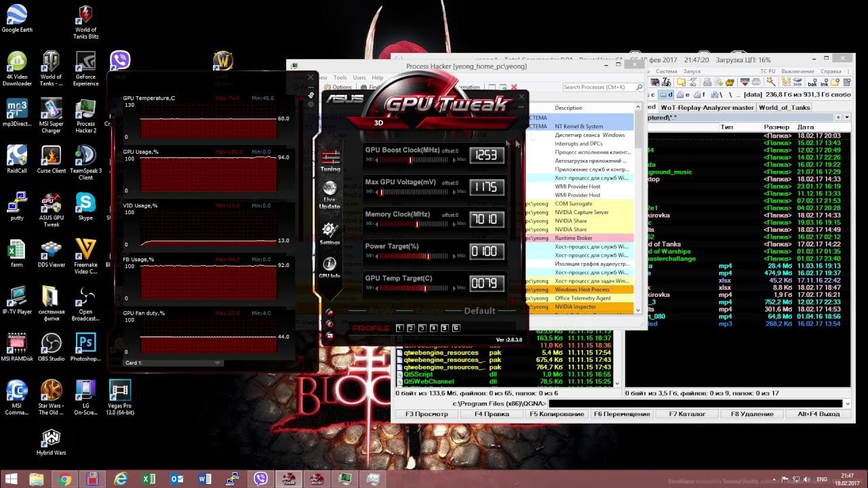Click the Options toolbar button in Process Hacker
Image resolution: width=868 pixels, height=488 pixels.
338,87
